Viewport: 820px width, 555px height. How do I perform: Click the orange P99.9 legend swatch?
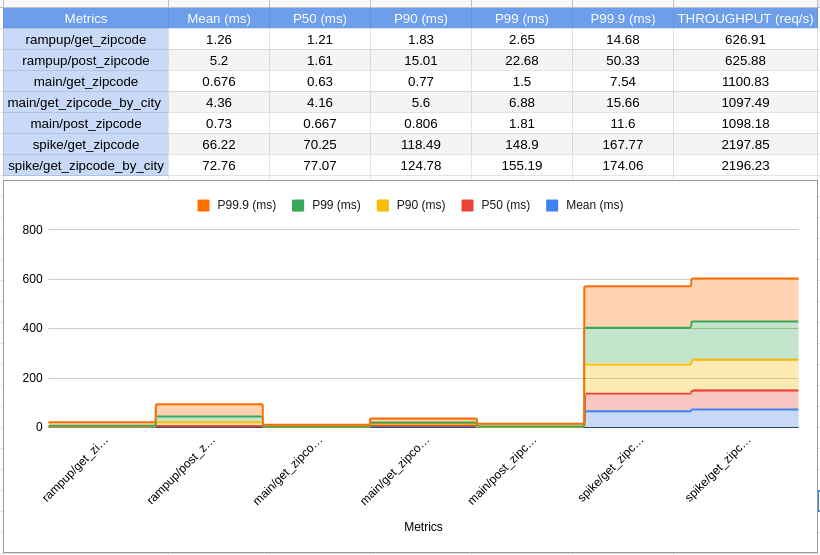click(x=203, y=205)
